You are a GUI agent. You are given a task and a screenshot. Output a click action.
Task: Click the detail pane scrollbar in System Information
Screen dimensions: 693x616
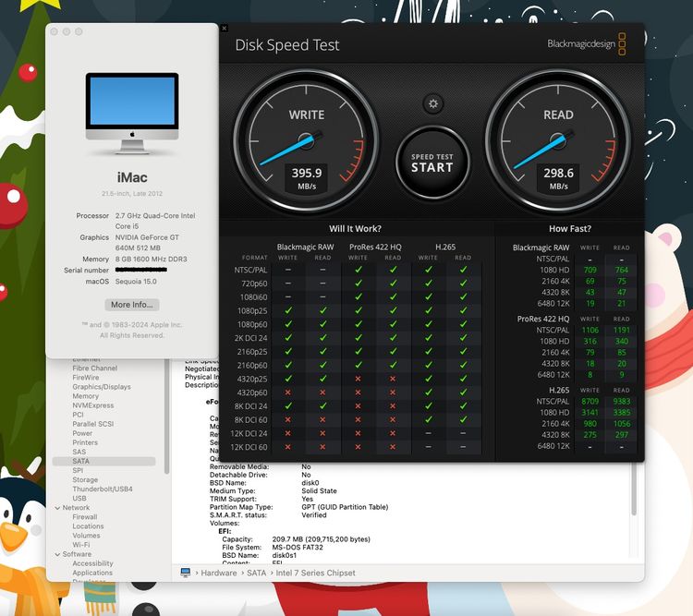(634, 489)
